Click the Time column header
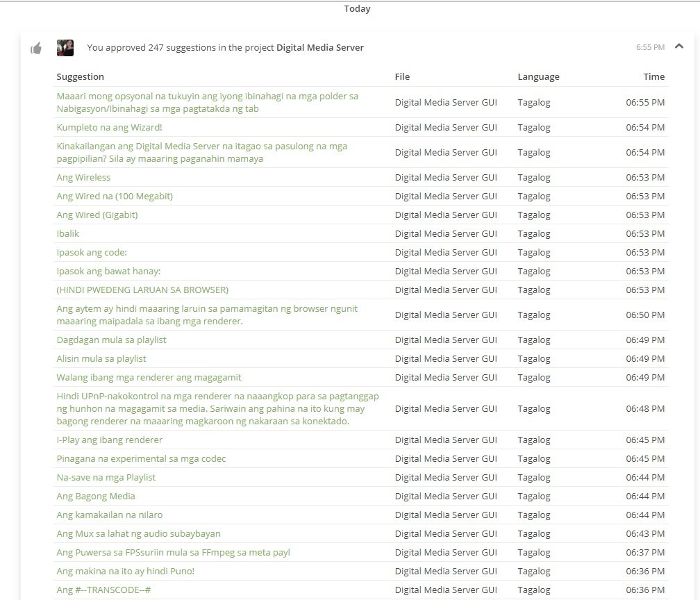The height and width of the screenshot is (600, 700). click(653, 77)
